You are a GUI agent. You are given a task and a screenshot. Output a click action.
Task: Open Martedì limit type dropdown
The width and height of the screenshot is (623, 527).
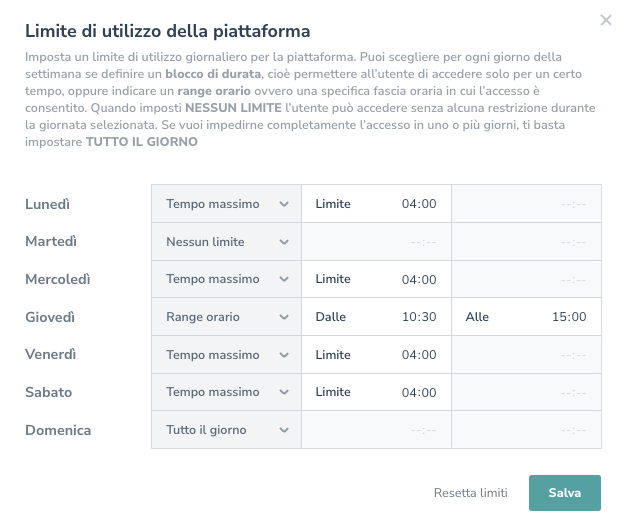point(226,242)
